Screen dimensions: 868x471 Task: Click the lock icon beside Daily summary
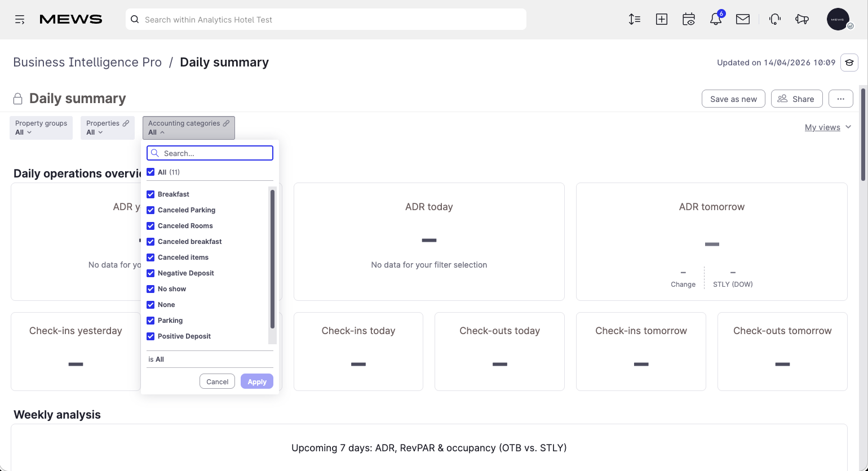[18, 99]
